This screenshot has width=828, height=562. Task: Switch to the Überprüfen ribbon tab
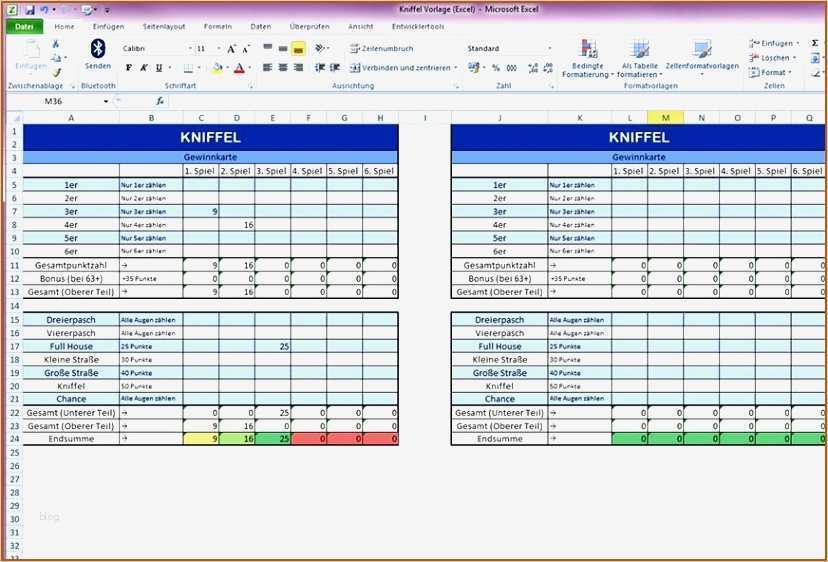point(309,26)
